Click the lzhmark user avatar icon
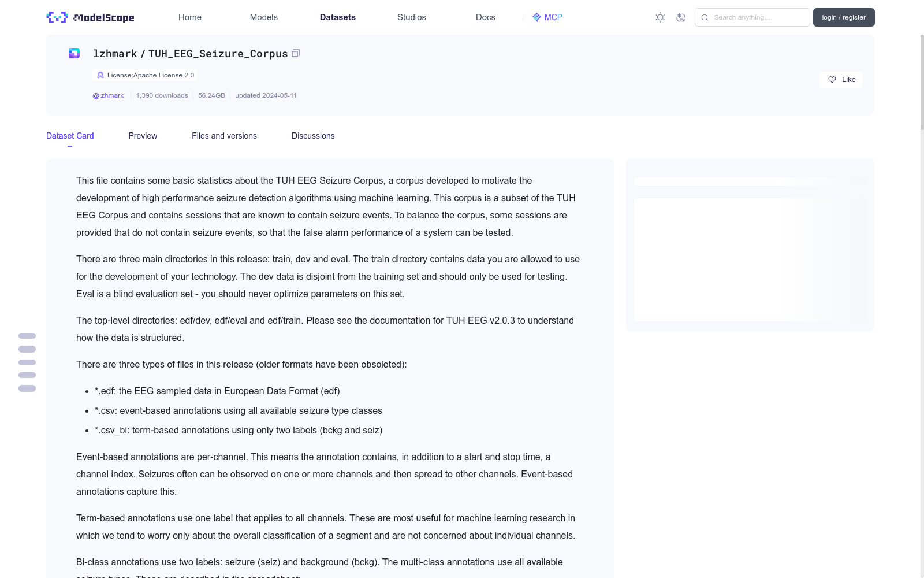This screenshot has width=924, height=578. coord(74,53)
